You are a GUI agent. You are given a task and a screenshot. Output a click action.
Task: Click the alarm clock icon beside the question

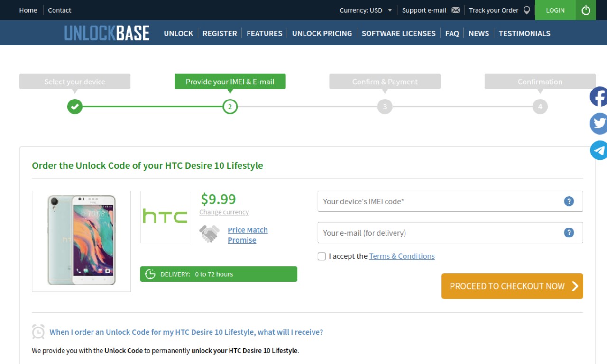[x=38, y=332]
